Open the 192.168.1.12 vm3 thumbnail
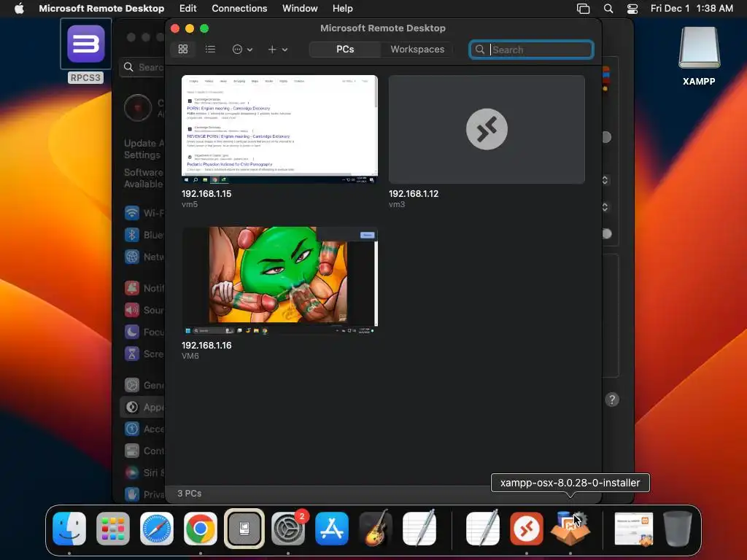Image resolution: width=747 pixels, height=560 pixels. 487,129
